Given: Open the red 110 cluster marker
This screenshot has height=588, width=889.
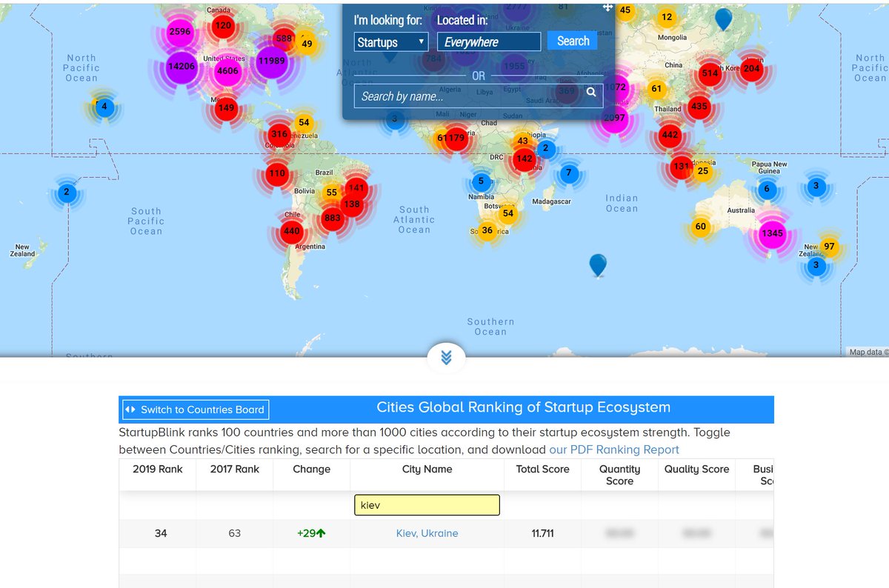Looking at the screenshot, I should click(x=277, y=173).
